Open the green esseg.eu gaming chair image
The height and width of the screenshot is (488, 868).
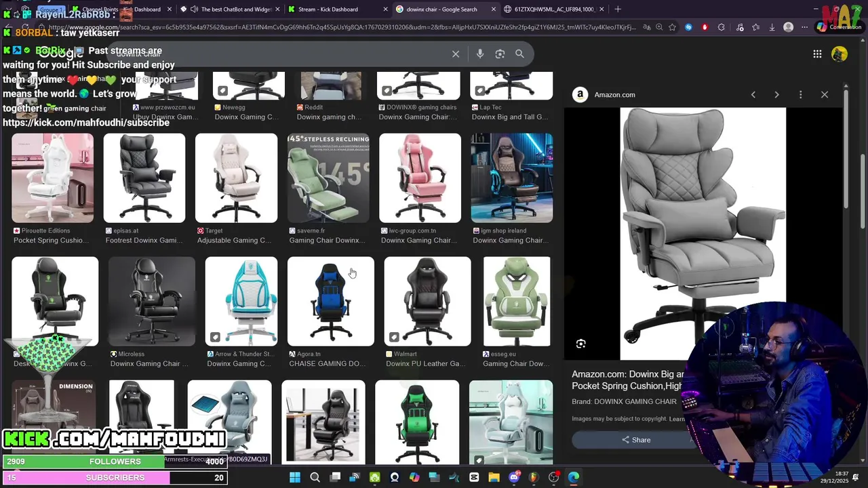tap(517, 302)
